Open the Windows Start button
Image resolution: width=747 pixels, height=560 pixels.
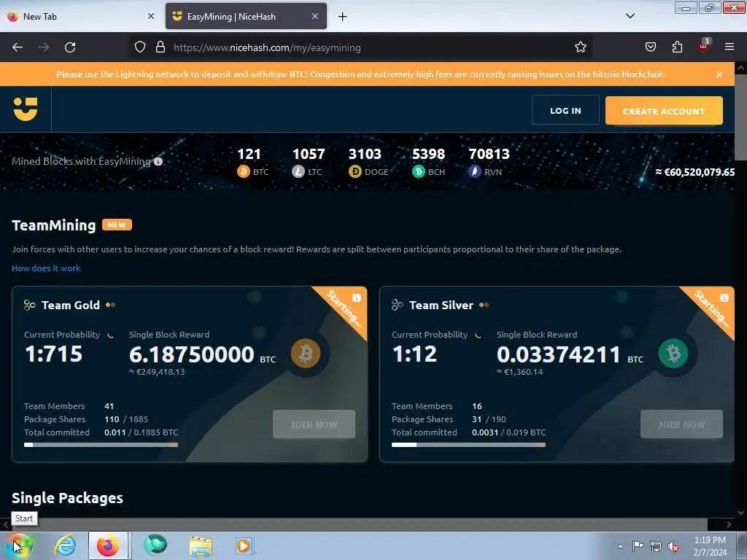20,545
